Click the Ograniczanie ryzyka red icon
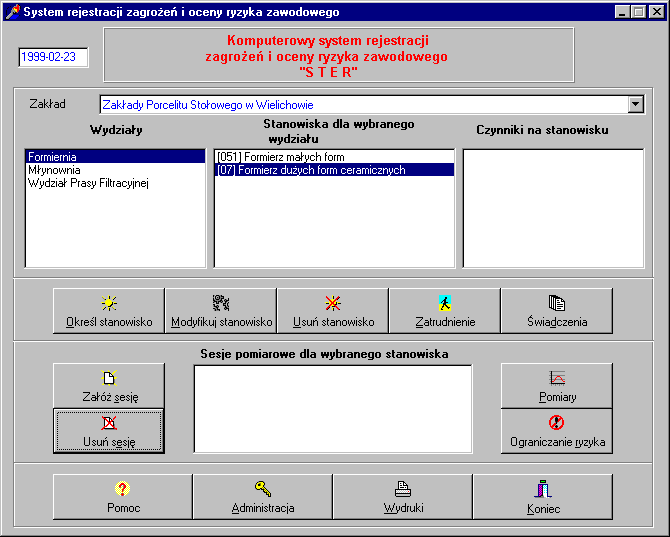Image resolution: width=670 pixels, height=537 pixels. [x=556, y=423]
